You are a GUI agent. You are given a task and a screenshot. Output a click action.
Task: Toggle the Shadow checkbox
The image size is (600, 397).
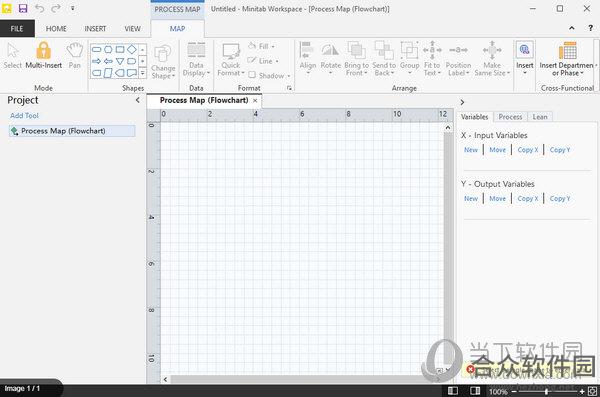click(x=252, y=75)
